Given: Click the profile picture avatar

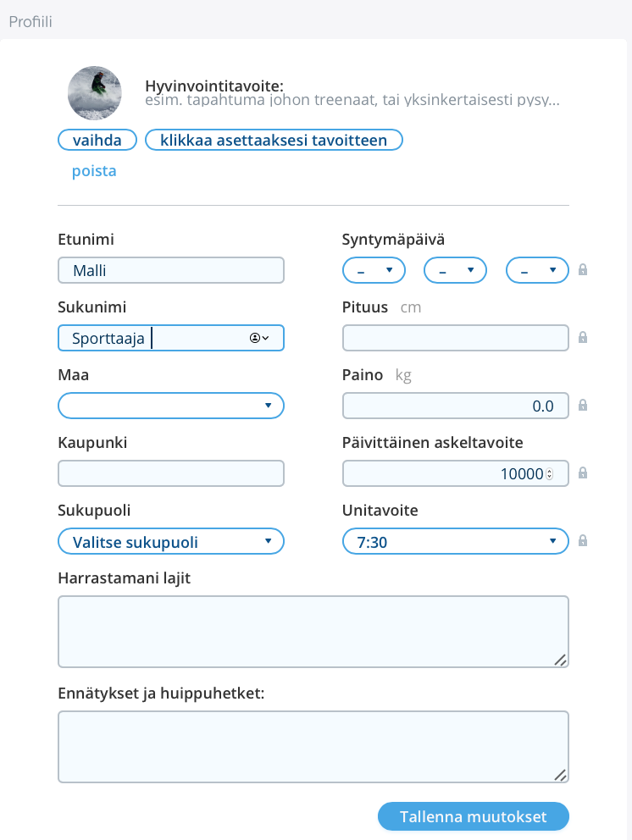Looking at the screenshot, I should (94, 92).
